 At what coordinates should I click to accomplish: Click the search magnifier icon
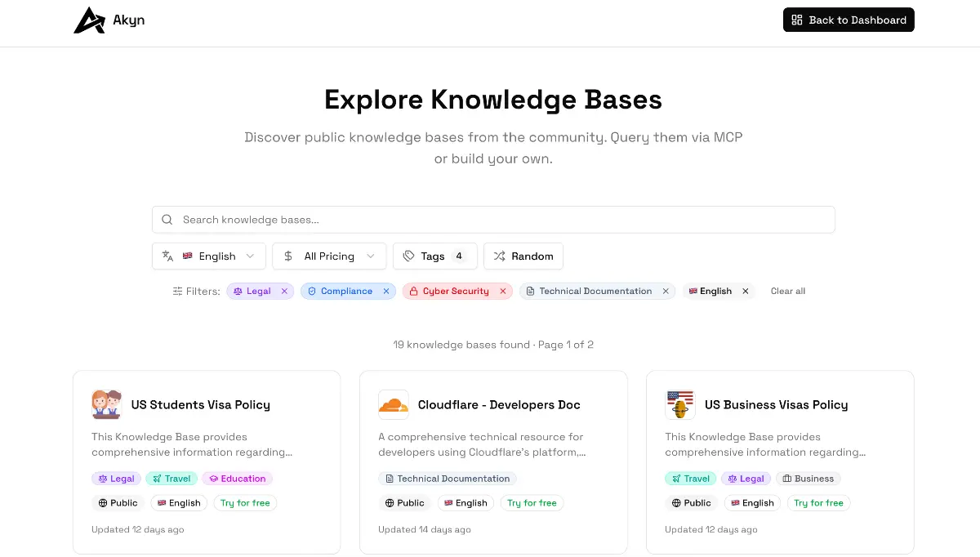(x=167, y=220)
